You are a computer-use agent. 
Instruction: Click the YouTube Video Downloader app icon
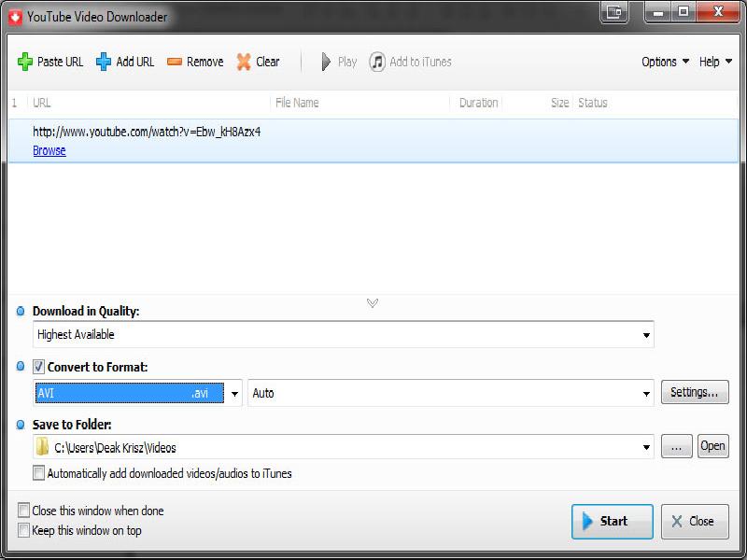[15, 18]
